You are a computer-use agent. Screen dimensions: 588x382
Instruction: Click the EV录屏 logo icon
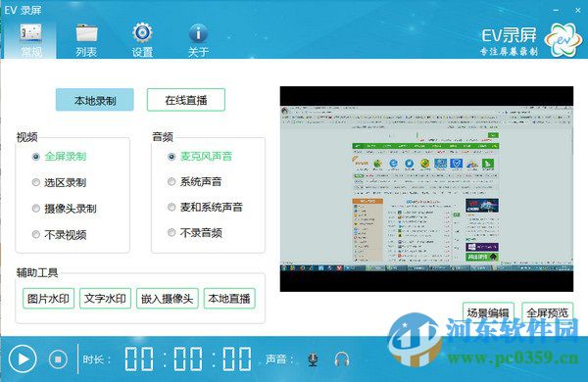pos(563,40)
